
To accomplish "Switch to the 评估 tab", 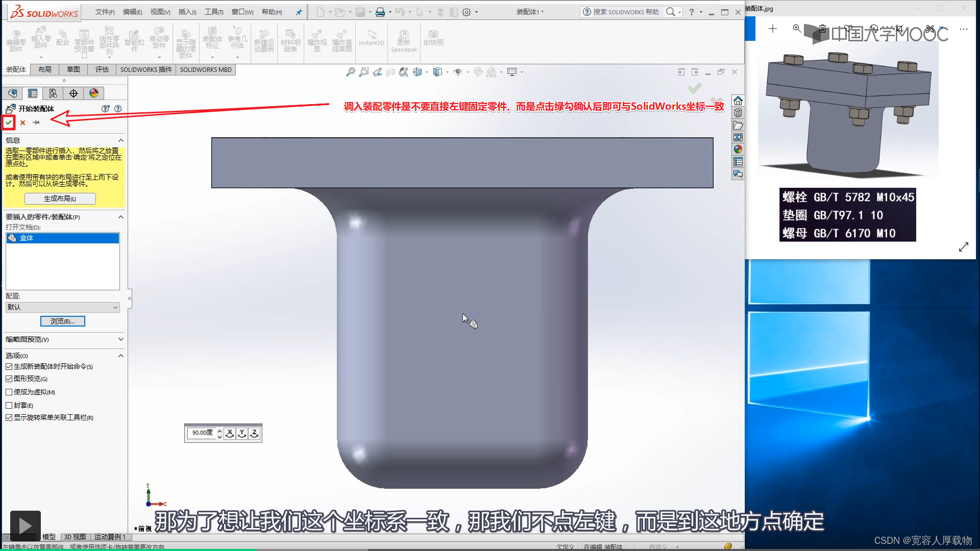I will (x=102, y=69).
